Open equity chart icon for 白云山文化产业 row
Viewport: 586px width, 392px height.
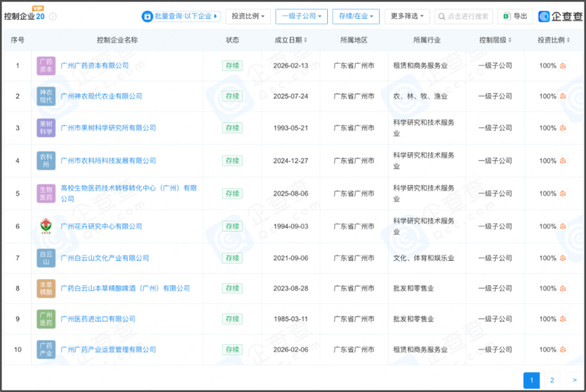(563, 259)
